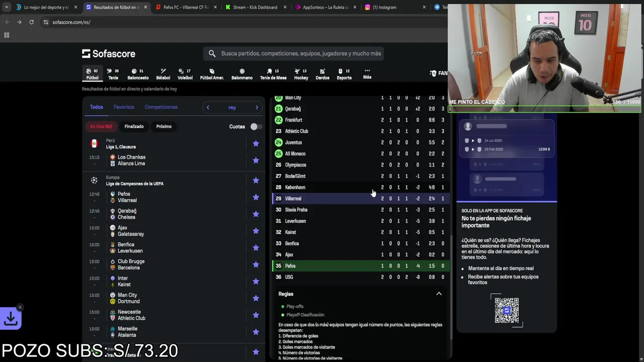644x362 pixels.
Task: Switch to AppSorteos browser tab
Action: pos(325,7)
